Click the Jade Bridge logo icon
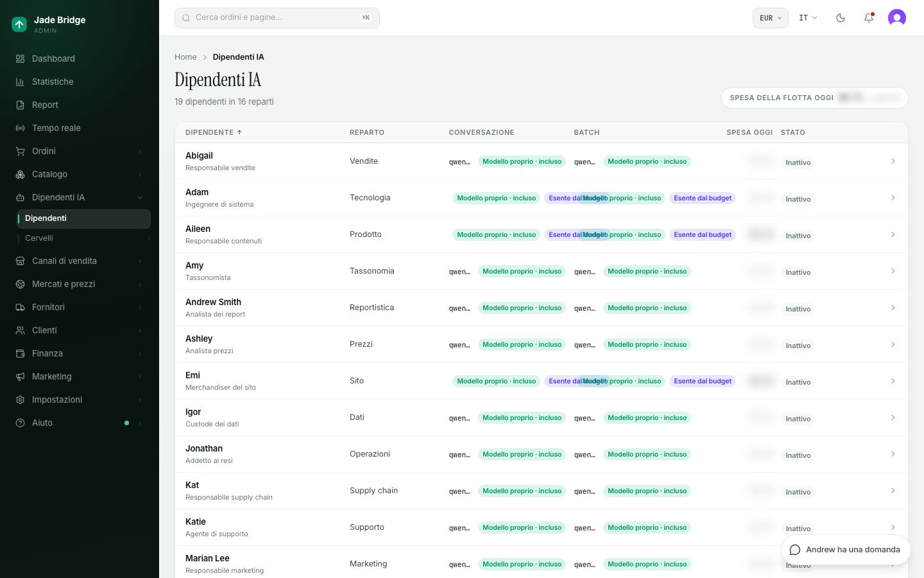The height and width of the screenshot is (578, 924). pyautogui.click(x=19, y=24)
